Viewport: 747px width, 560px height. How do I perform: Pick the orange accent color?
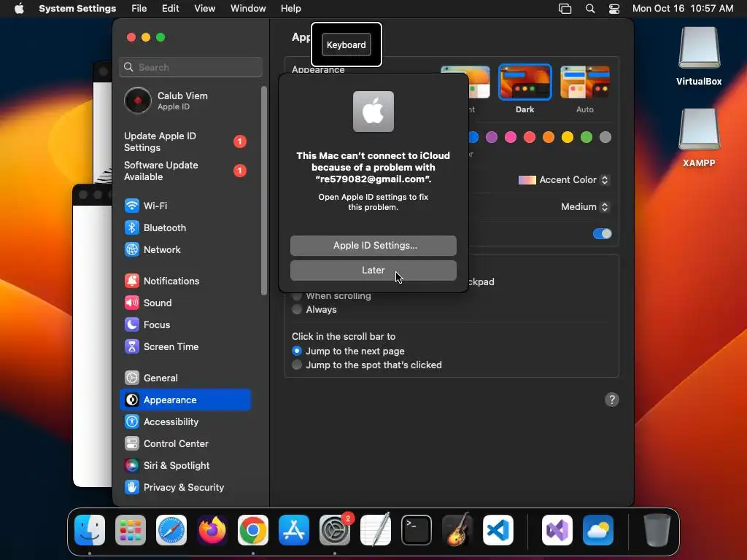(549, 138)
